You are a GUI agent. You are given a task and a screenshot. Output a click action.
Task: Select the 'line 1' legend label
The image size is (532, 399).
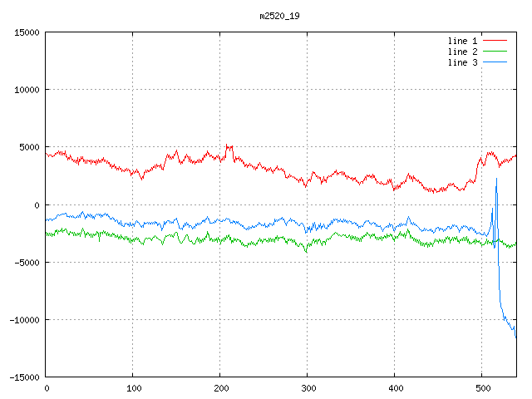(x=462, y=41)
